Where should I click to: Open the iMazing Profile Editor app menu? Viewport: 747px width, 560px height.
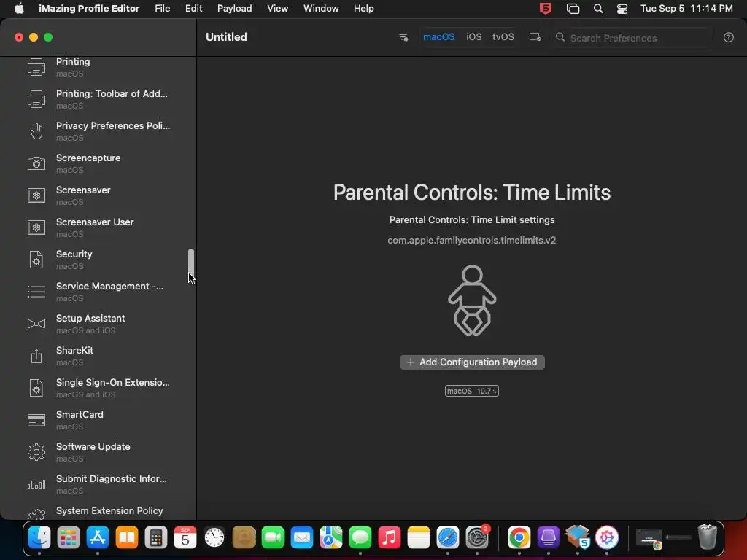coord(89,9)
